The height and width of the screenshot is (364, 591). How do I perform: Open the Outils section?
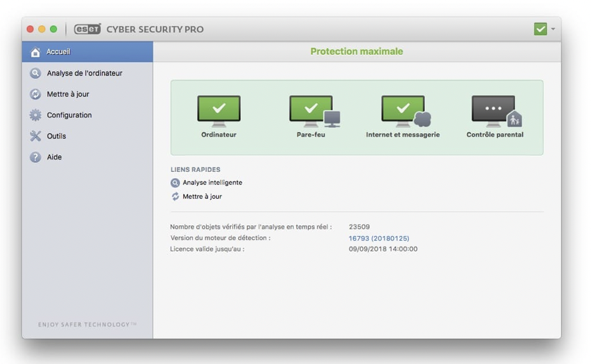(x=87, y=136)
